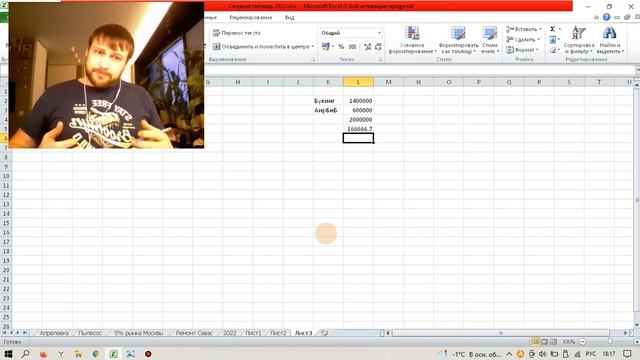Image resolution: width=640 pixels, height=360 pixels.
Task: Open the number format combo box showing Общий
Action: (351, 33)
